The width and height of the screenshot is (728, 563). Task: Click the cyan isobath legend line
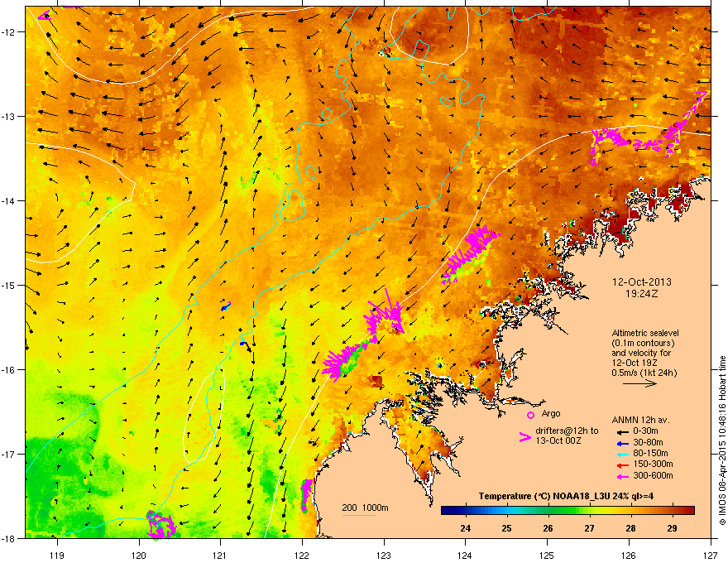click(x=358, y=515)
